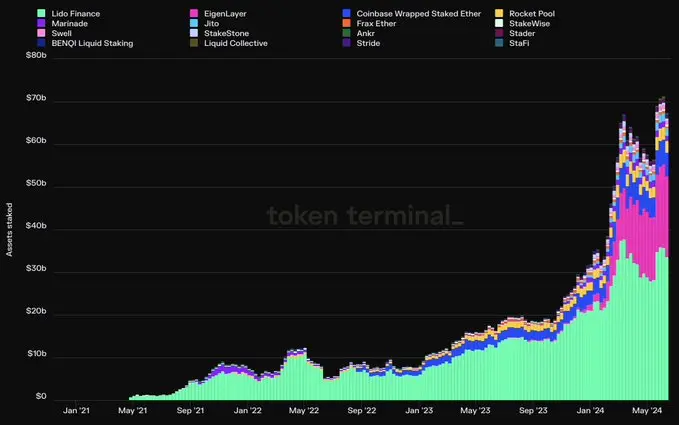The height and width of the screenshot is (425, 679).
Task: Click the Marinade purple legend swatch
Action: pos(41,23)
